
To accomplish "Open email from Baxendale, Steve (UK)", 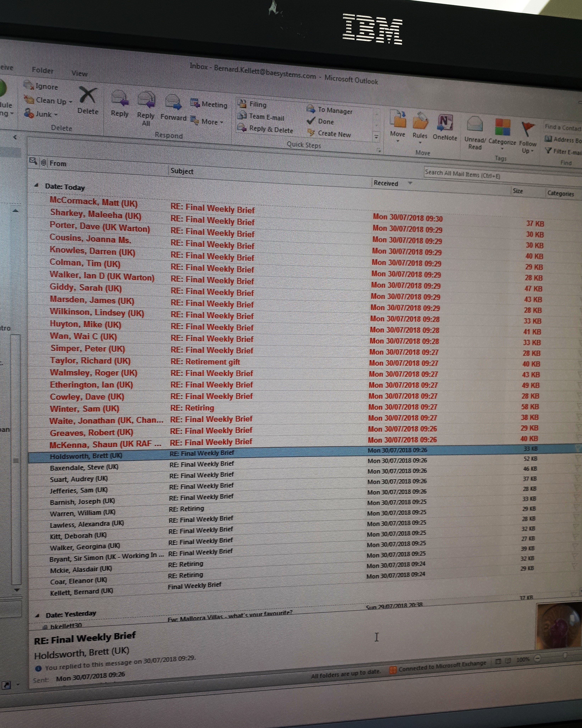I will point(84,468).
